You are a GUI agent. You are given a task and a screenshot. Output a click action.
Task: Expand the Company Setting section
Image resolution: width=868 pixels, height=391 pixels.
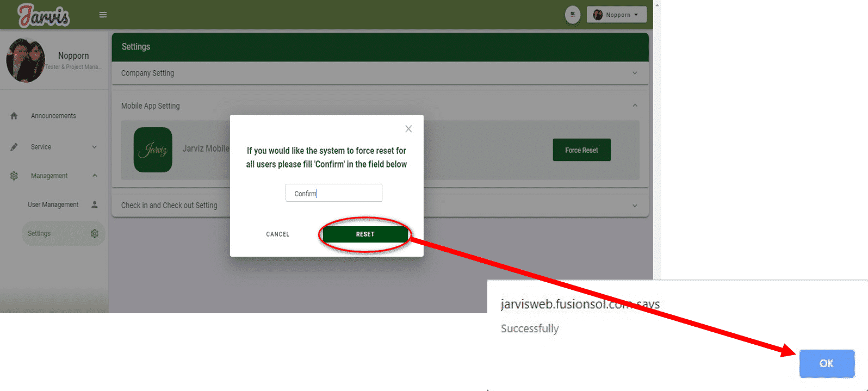pos(635,73)
